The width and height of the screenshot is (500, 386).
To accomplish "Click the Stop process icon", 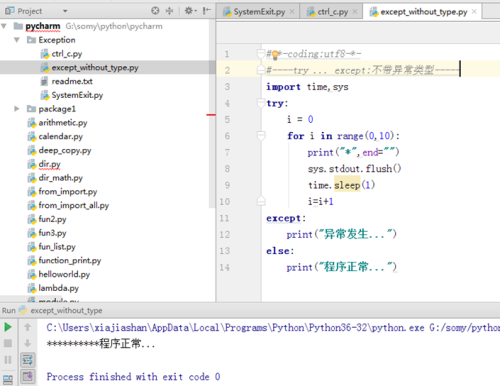I will click(x=8, y=343).
